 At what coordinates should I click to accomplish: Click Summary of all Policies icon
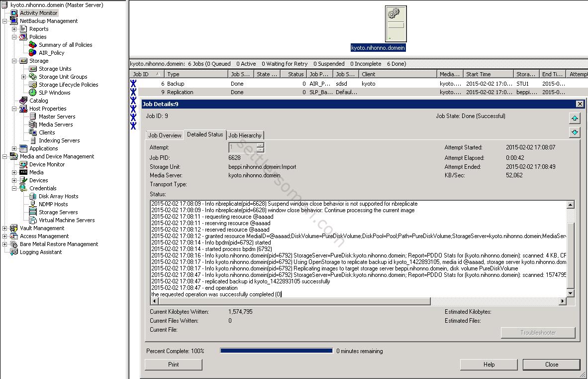point(33,45)
